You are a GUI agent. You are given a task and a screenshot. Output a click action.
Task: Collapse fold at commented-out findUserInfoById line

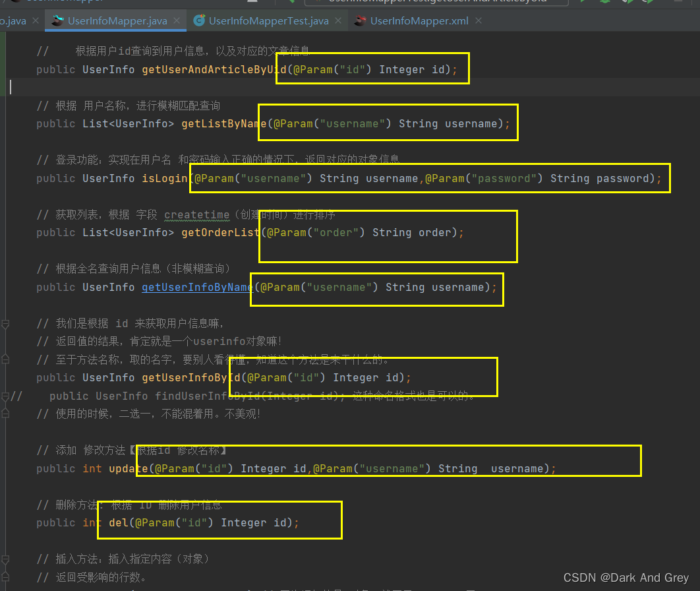click(x=5, y=396)
